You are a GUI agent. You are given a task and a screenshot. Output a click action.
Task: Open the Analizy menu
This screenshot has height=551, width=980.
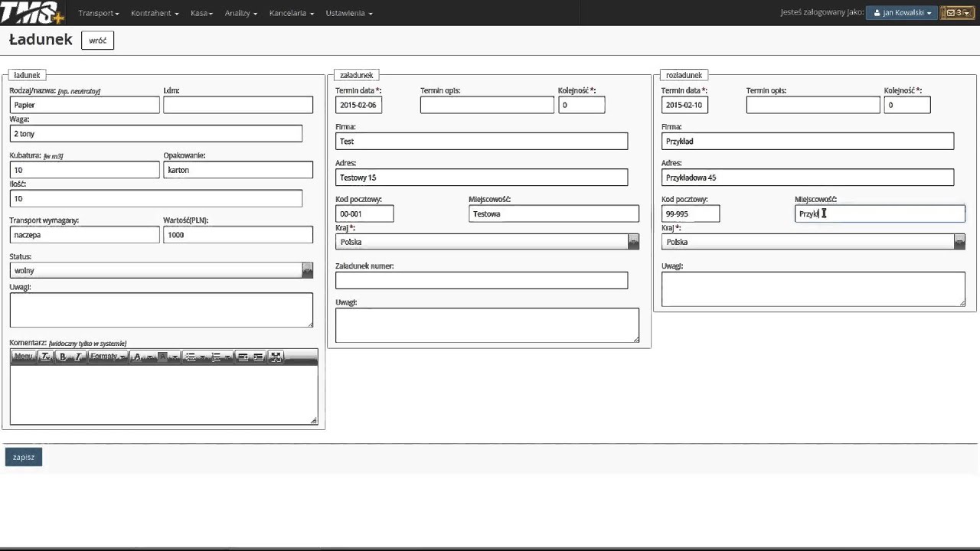[241, 13]
